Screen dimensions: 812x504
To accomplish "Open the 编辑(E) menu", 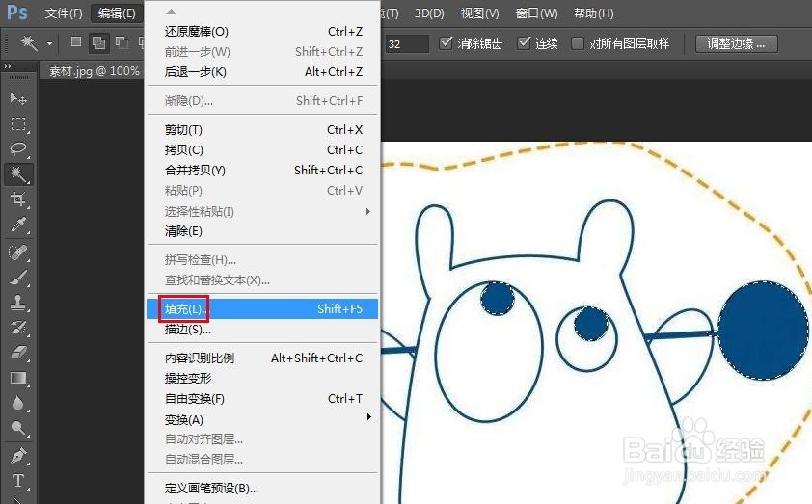I will click(x=117, y=13).
